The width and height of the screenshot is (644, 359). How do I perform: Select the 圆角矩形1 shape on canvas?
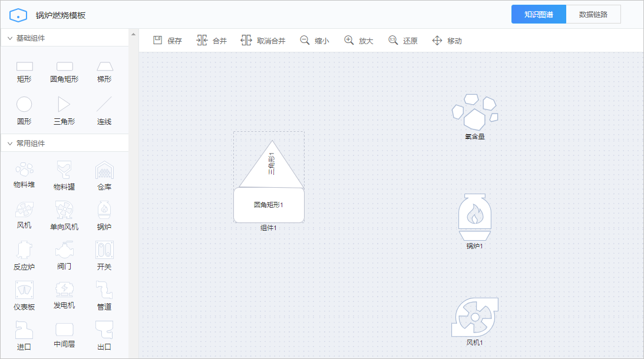point(269,205)
